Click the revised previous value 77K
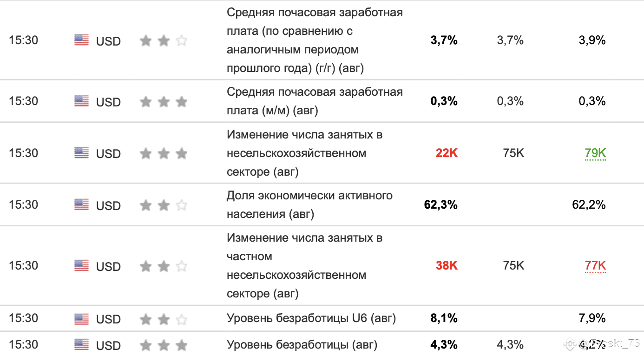Viewport: 644px width, 356px height. (x=595, y=266)
